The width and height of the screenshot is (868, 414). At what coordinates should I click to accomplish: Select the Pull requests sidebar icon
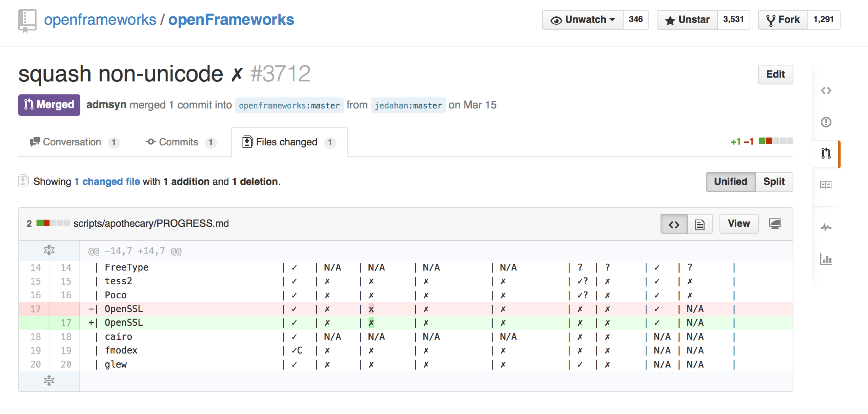pos(826,153)
